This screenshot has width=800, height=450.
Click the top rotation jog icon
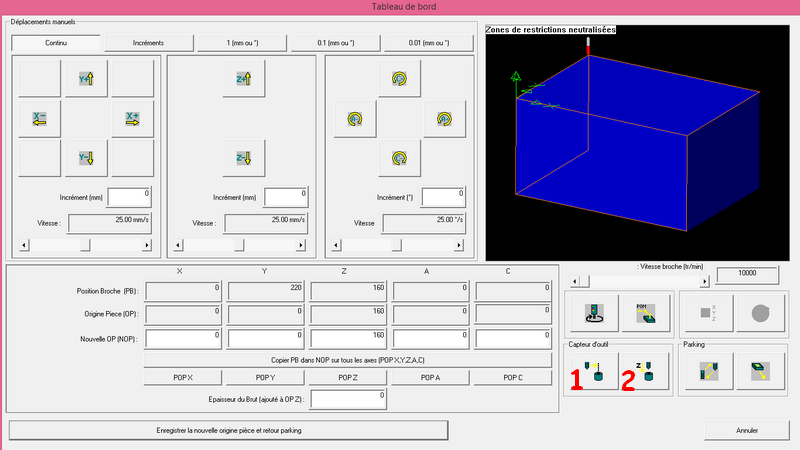399,79
